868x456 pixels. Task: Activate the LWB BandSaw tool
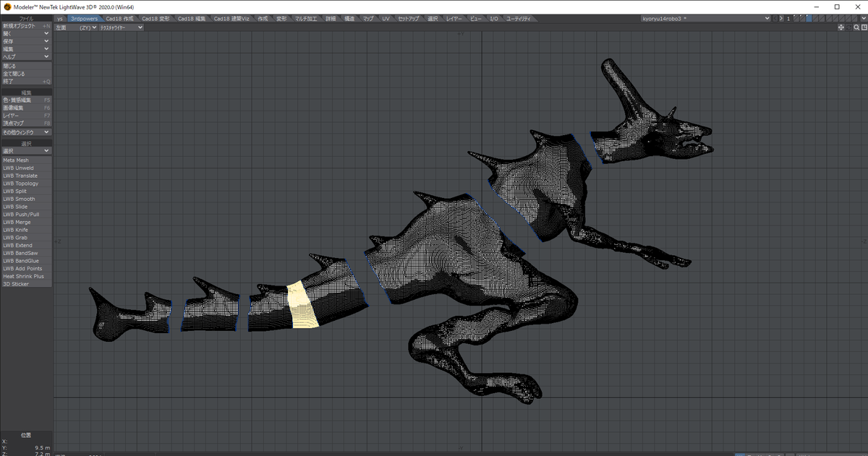26,253
